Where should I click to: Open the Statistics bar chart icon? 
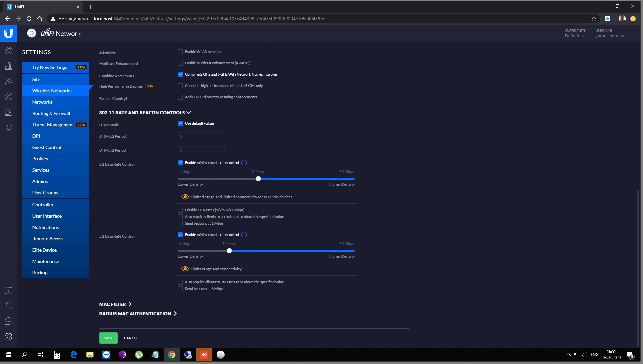pos(9,66)
